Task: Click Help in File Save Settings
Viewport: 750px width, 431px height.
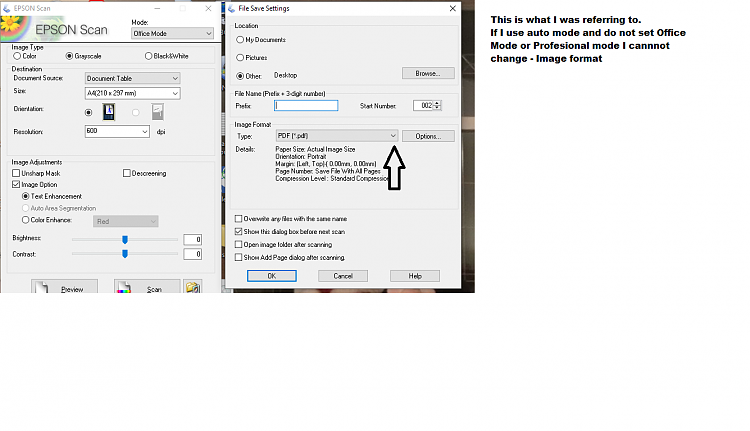Action: [x=415, y=276]
